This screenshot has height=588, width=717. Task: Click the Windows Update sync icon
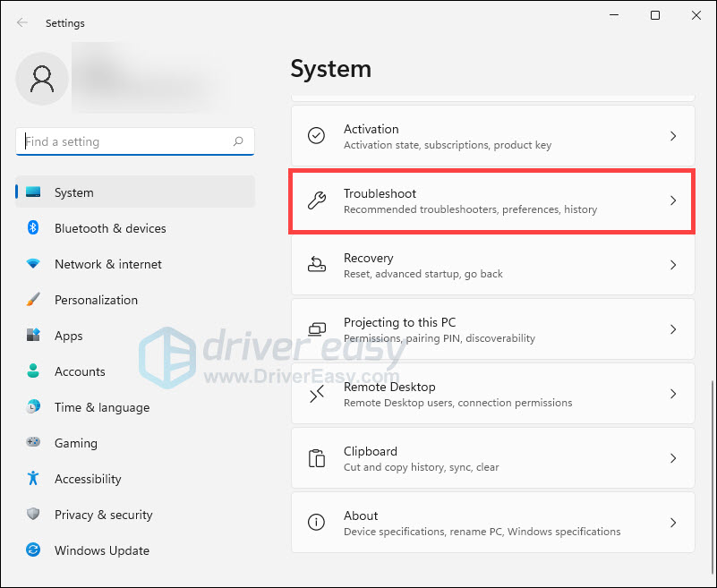(x=33, y=550)
